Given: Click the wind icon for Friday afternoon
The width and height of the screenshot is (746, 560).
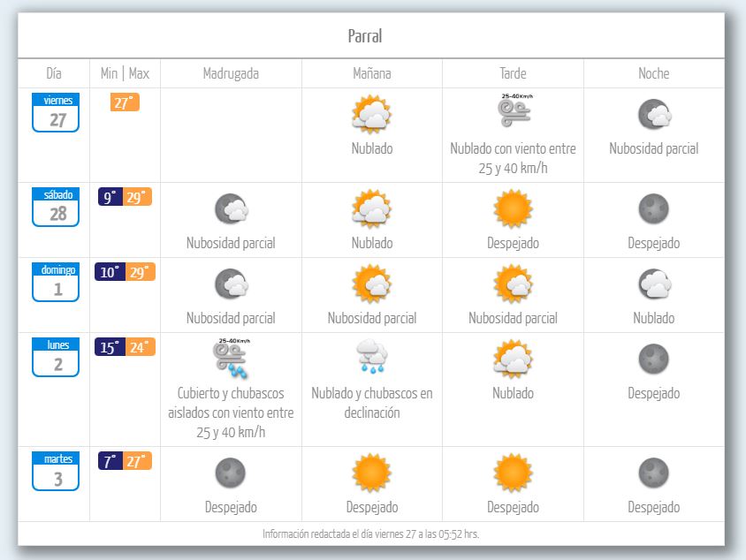Looking at the screenshot, I should (x=513, y=110).
